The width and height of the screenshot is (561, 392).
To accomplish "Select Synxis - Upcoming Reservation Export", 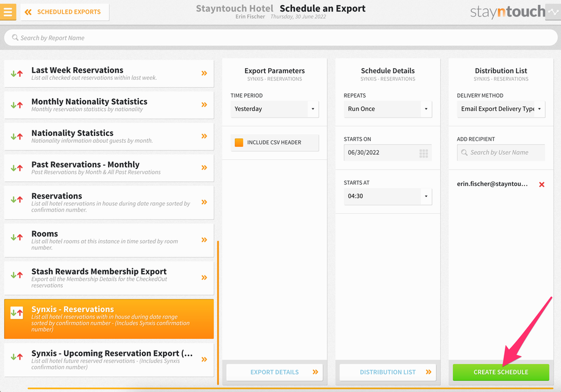I will click(109, 360).
